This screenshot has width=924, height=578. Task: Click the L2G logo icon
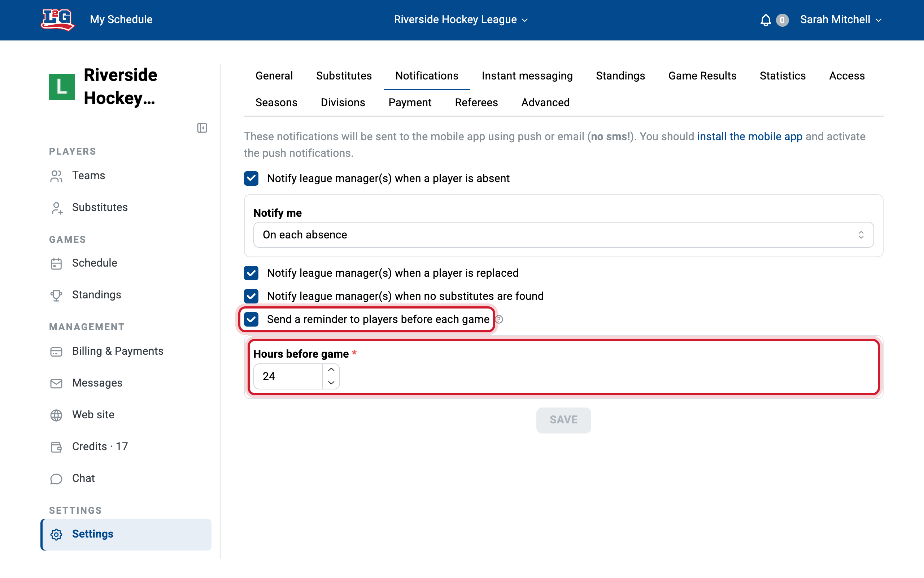point(57,20)
